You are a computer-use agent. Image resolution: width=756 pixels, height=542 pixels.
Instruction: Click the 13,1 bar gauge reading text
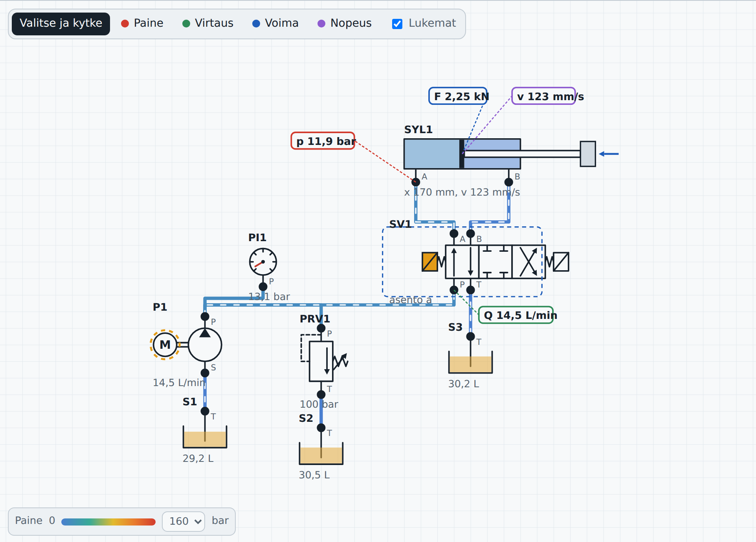(269, 297)
